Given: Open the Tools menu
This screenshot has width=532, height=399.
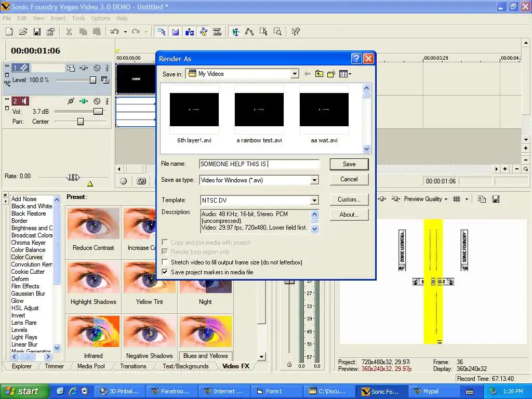Looking at the screenshot, I should pos(78,18).
